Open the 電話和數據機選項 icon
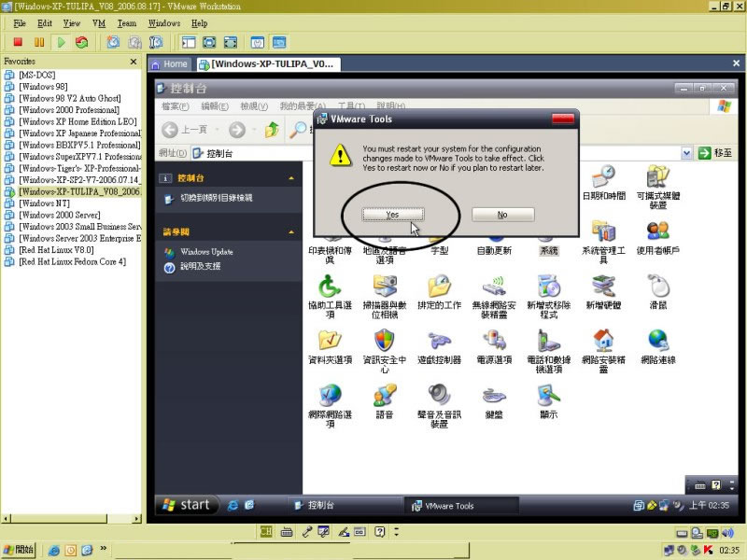The height and width of the screenshot is (560, 747). (548, 351)
